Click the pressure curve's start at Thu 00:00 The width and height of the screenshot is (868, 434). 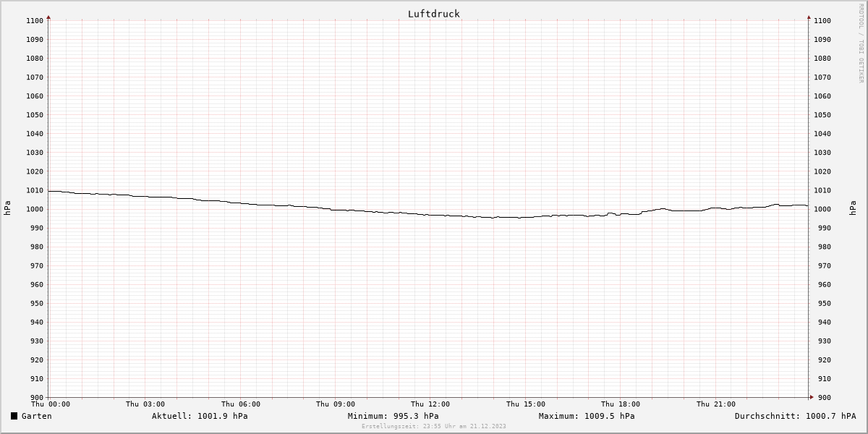[x=49, y=191]
